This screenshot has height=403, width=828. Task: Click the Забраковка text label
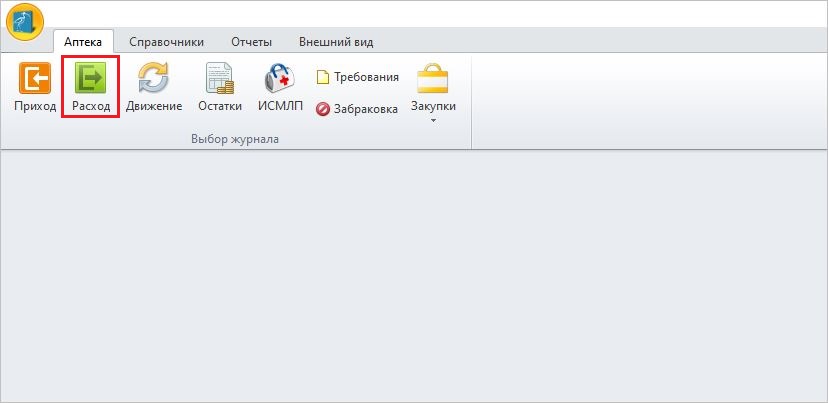point(365,109)
